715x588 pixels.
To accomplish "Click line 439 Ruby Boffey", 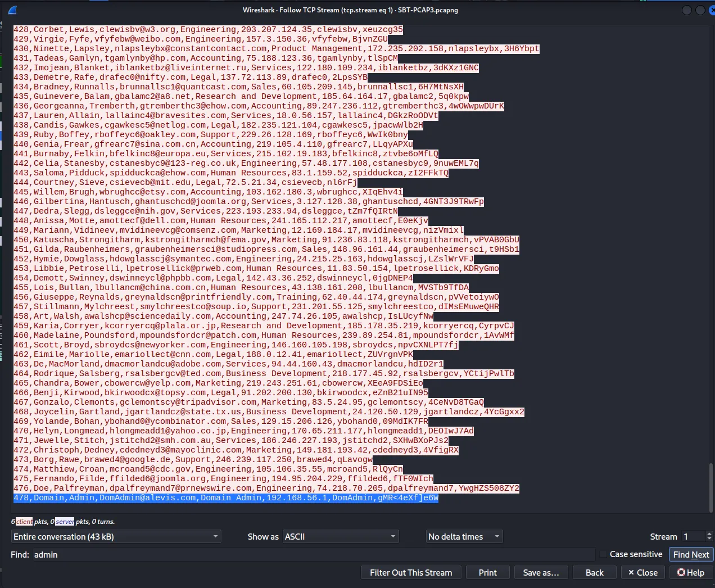I will pyautogui.click(x=210, y=134).
